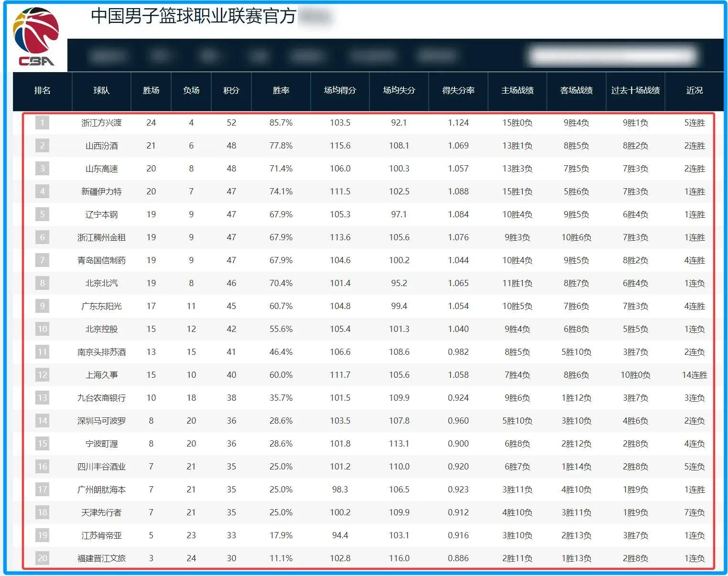The height and width of the screenshot is (576, 728).
Task: Open the 福建晋江文旅 team page
Action: pyautogui.click(x=101, y=558)
